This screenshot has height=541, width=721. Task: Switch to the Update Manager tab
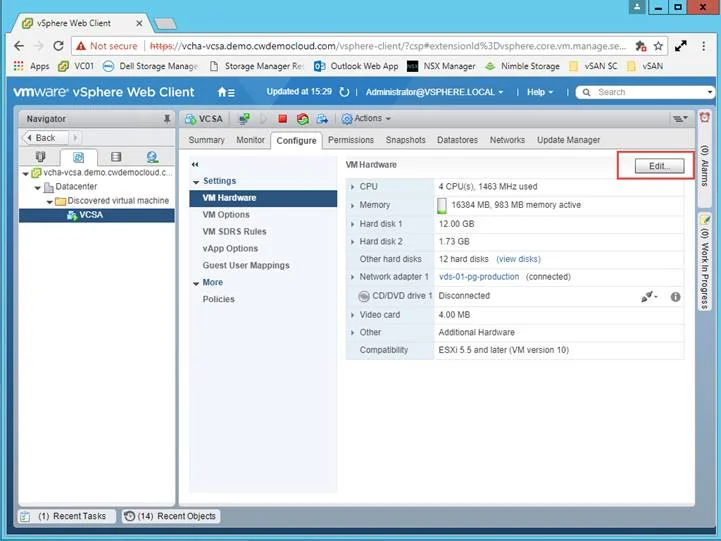(x=568, y=140)
